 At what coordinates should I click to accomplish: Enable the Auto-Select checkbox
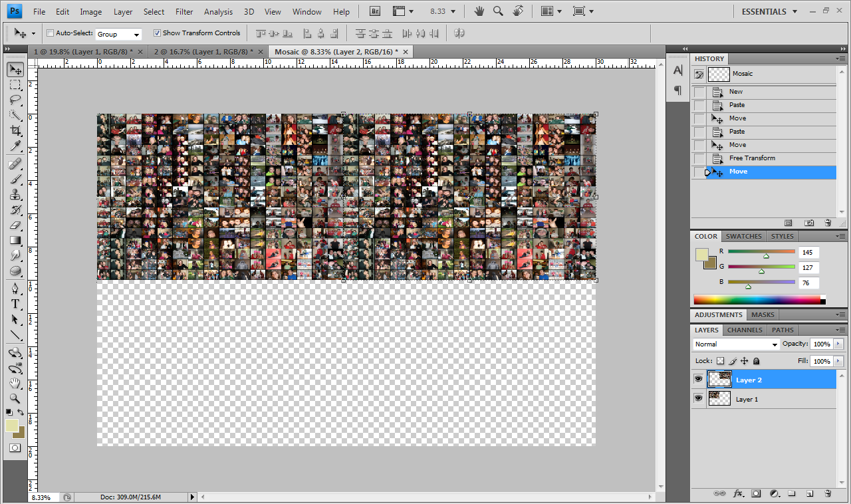click(51, 33)
